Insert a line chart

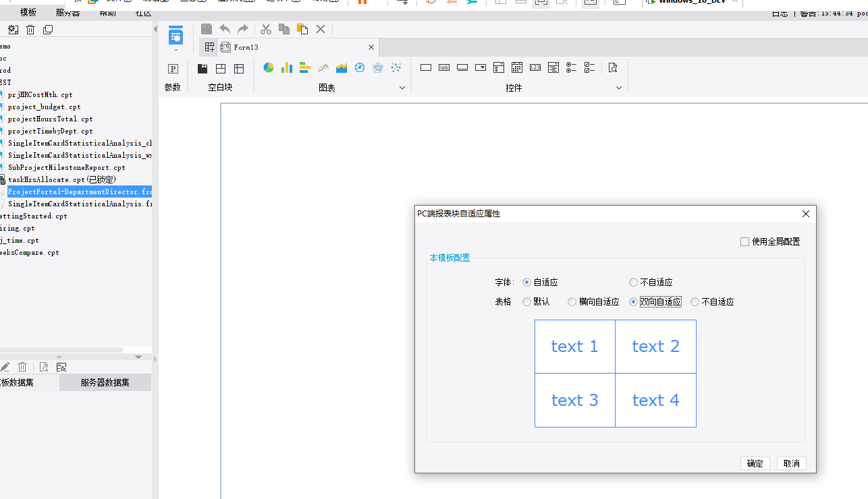coord(323,67)
